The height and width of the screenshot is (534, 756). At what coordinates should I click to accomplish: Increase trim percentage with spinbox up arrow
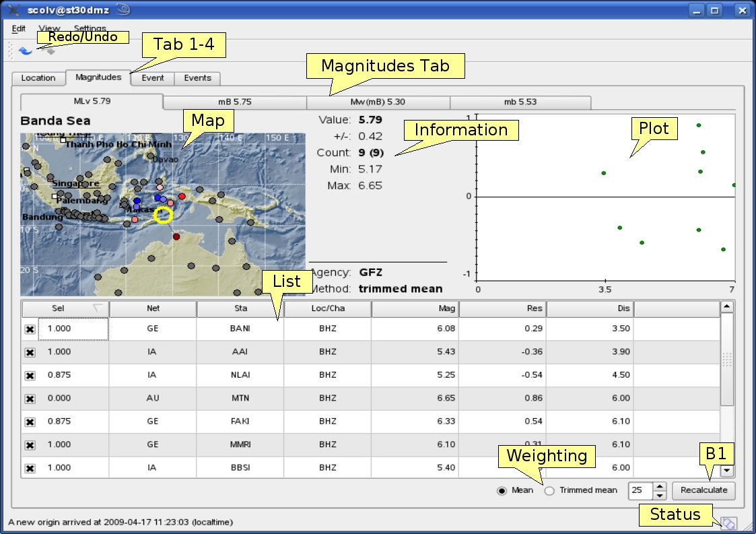(x=660, y=486)
